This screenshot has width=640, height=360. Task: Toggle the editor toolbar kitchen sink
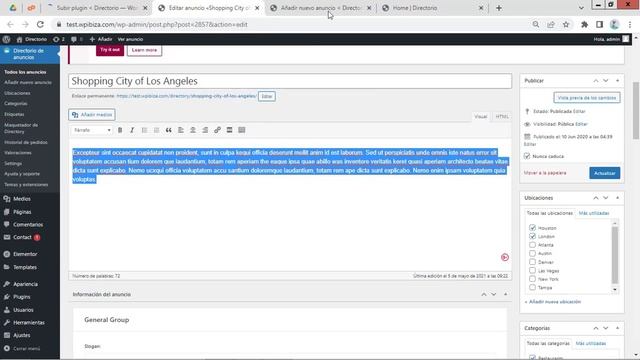[x=242, y=130]
